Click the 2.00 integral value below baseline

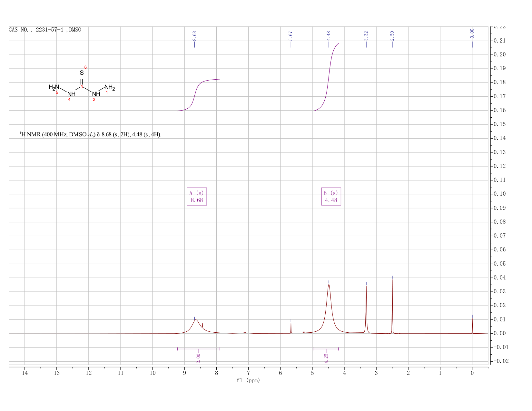(x=199, y=358)
